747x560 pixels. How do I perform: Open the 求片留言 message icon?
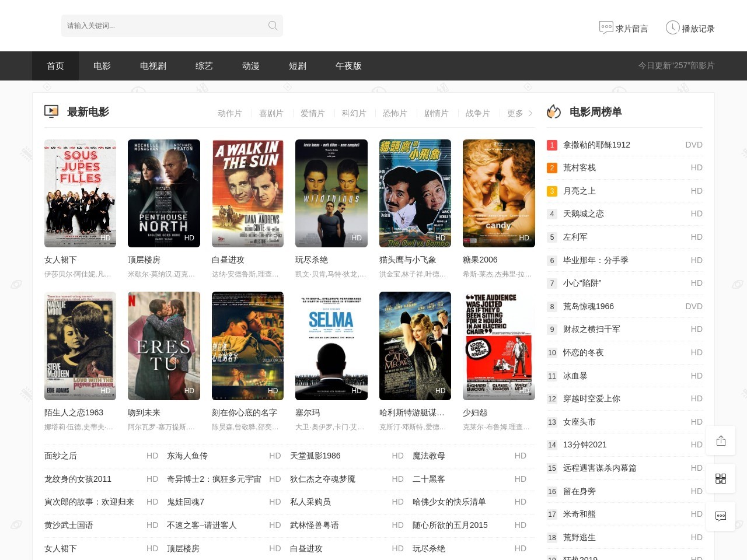pyautogui.click(x=606, y=27)
